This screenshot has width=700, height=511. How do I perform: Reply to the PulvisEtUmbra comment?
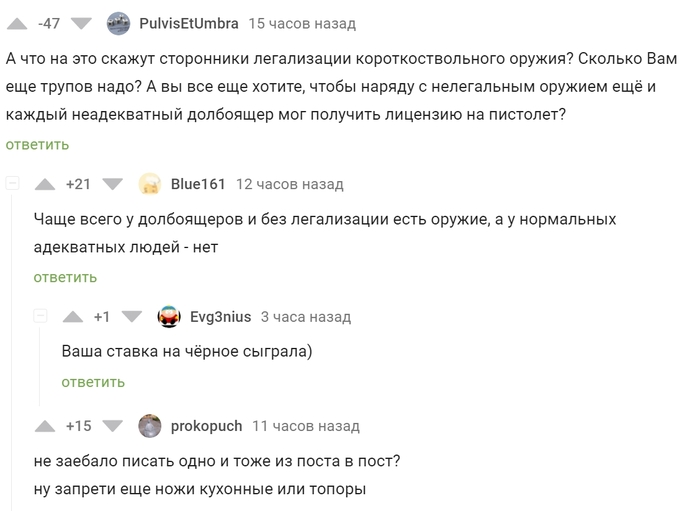click(37, 145)
